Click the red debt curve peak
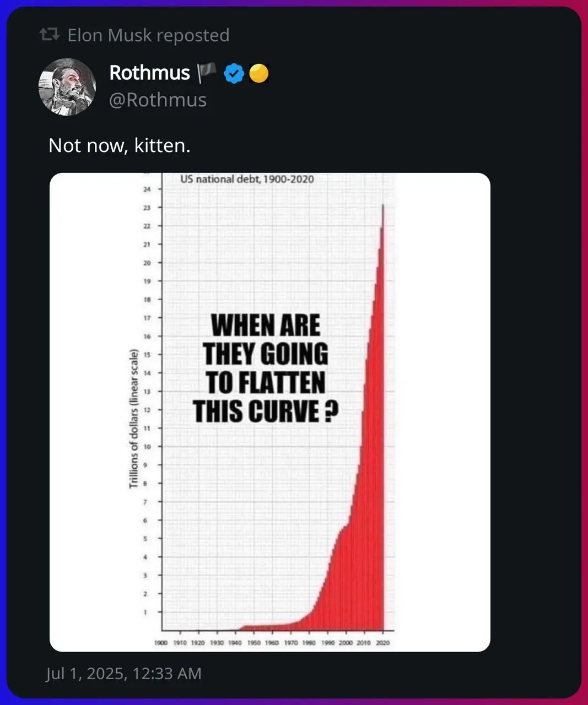 (x=382, y=209)
